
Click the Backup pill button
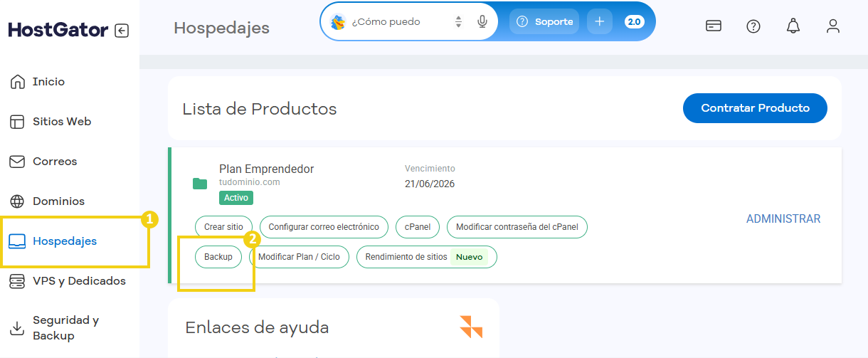[x=218, y=257]
